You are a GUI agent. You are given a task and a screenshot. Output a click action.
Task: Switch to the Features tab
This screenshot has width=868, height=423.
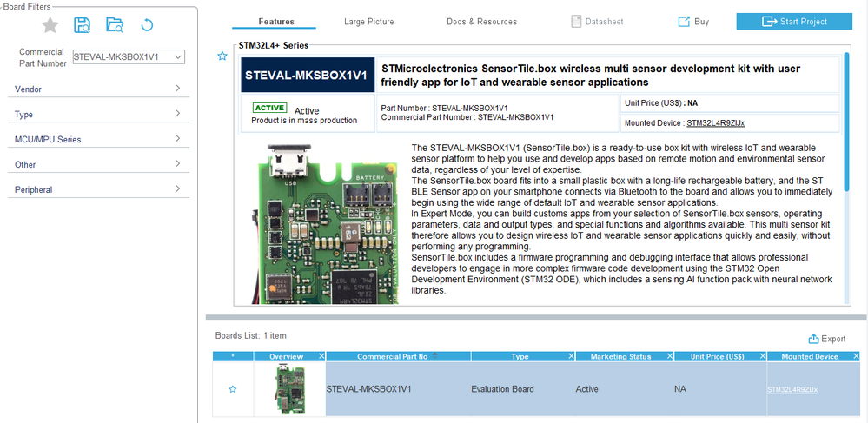[276, 22]
